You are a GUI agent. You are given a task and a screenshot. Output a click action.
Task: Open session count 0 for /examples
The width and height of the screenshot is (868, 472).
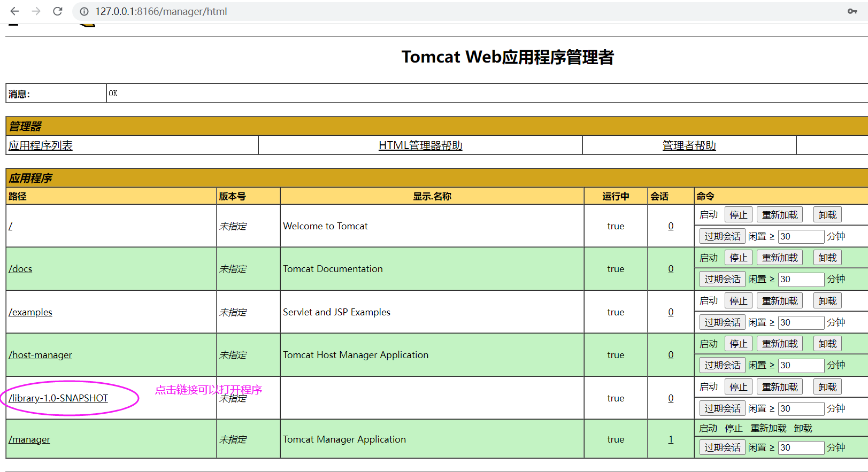pyautogui.click(x=671, y=312)
